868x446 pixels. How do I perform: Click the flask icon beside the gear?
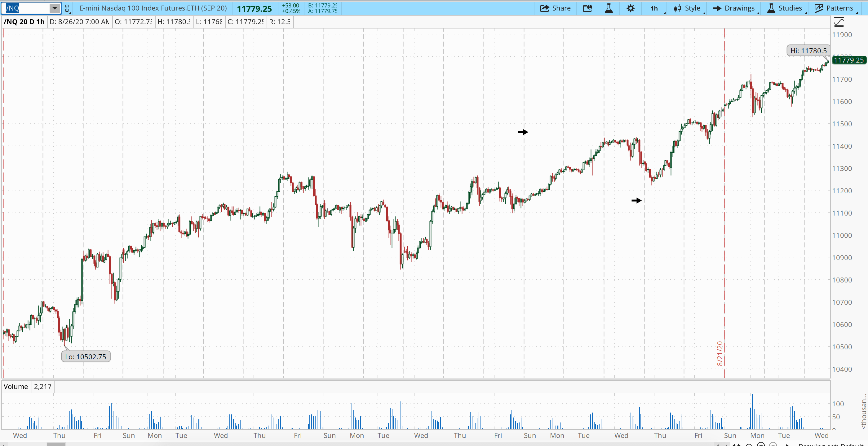(609, 8)
